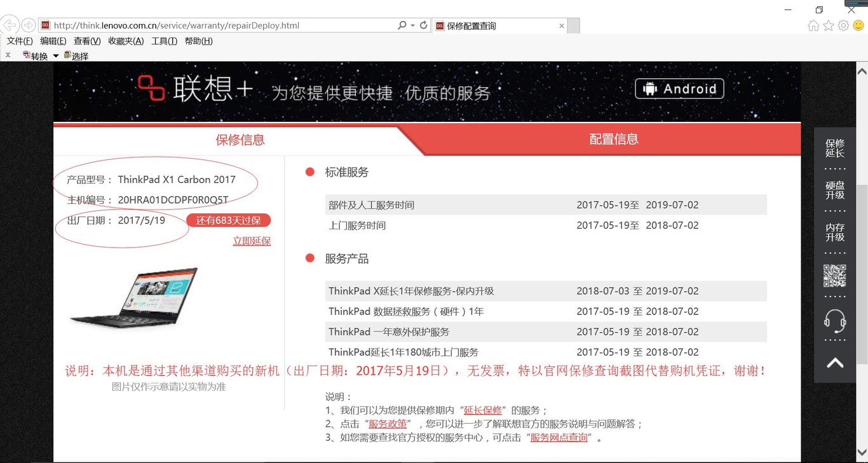Viewport: 868px width, 463px height.
Task: Open 硬盘升级 in the side panel
Action: [835, 191]
